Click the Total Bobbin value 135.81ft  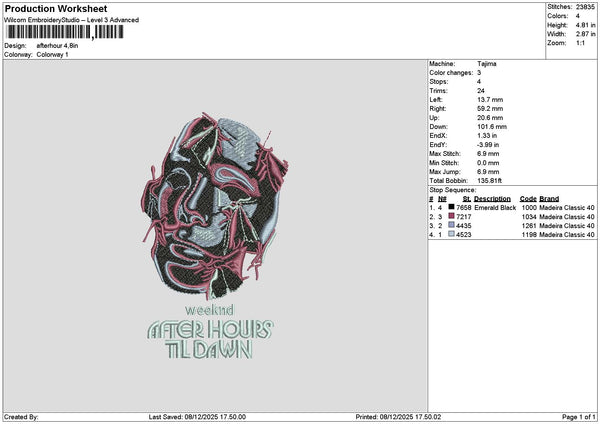coord(489,181)
